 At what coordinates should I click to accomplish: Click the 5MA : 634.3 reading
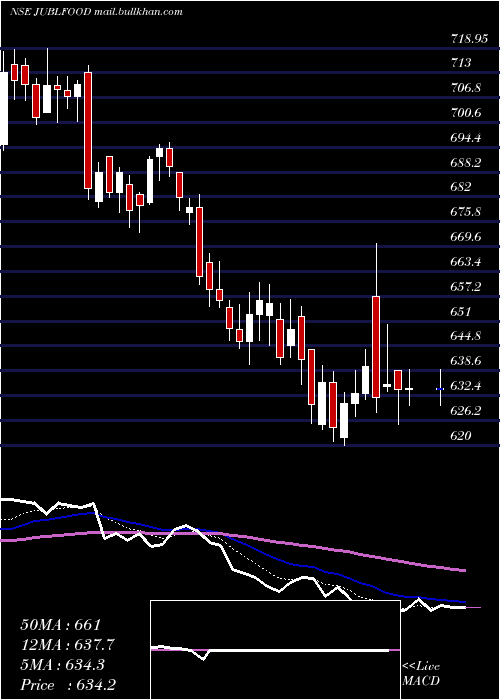[62, 665]
